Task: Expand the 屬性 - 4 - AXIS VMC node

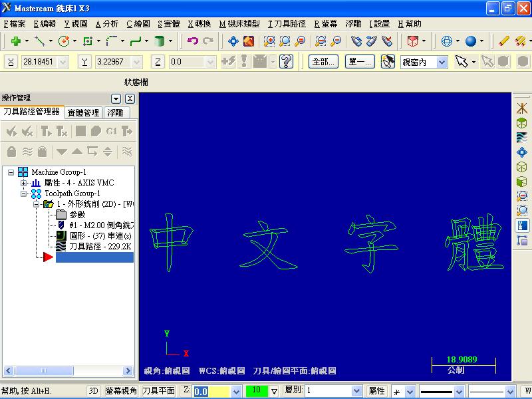Action: coord(23,184)
